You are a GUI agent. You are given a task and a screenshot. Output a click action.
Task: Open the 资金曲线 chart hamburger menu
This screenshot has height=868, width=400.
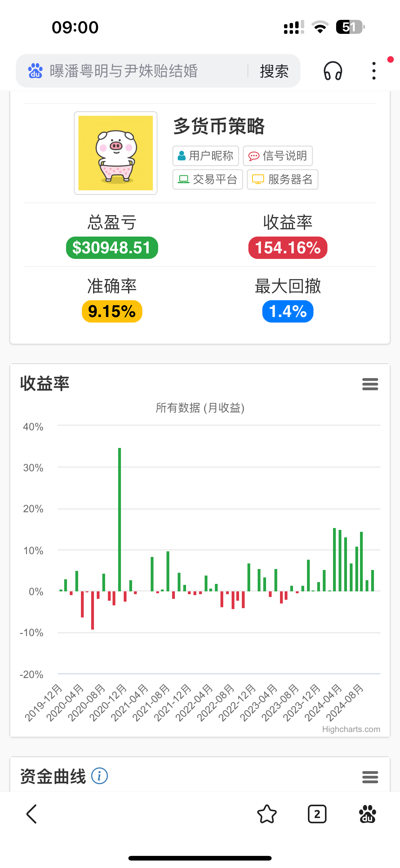coord(370,777)
